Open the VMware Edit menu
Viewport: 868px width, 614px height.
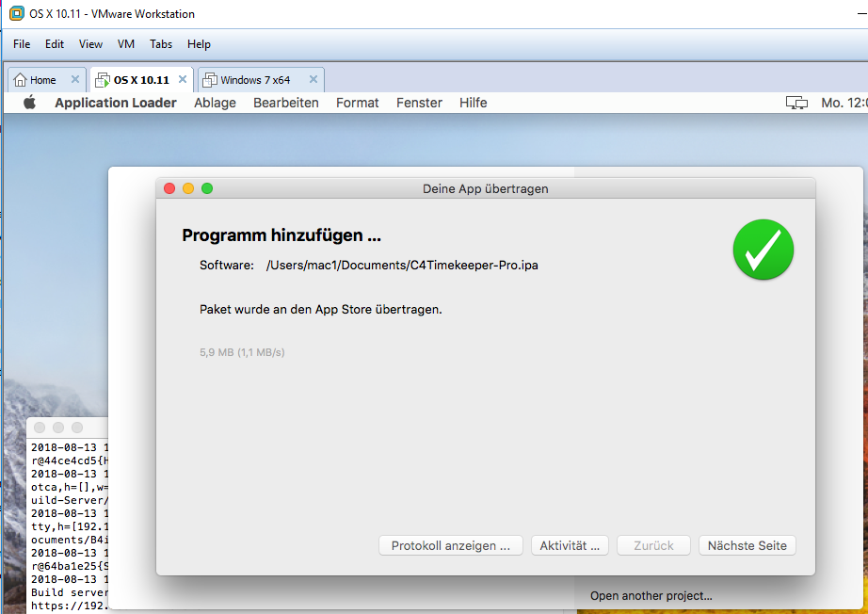point(55,43)
